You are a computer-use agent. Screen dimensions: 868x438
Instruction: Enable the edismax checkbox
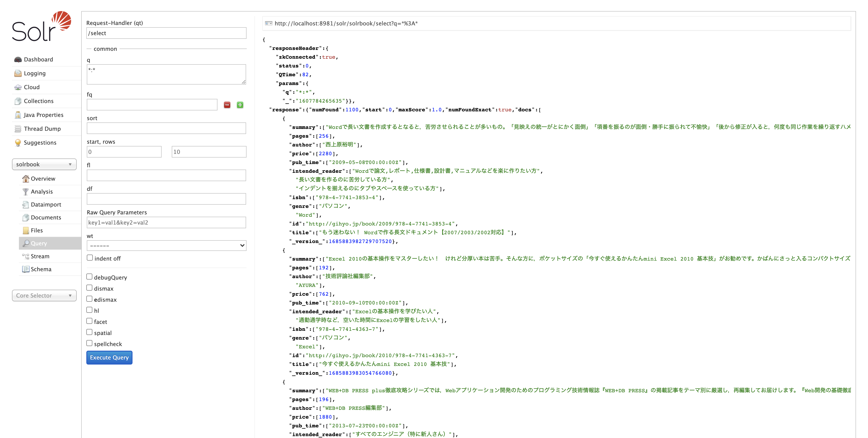[x=89, y=299]
